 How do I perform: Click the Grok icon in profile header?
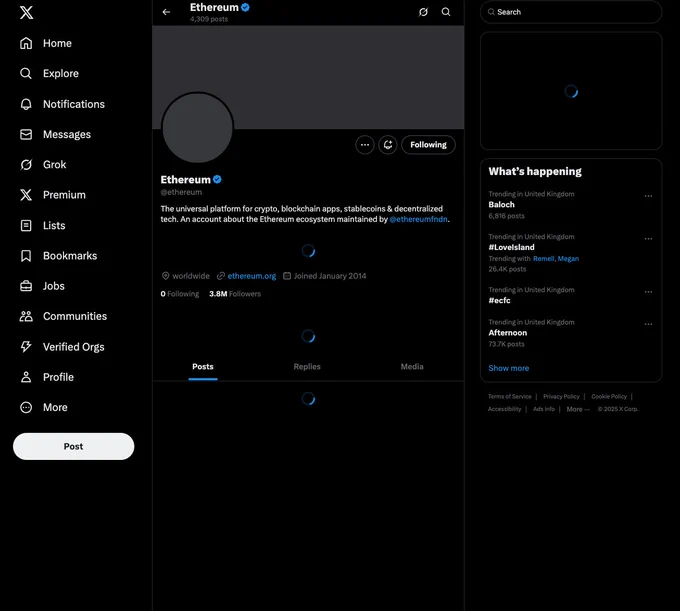(x=423, y=12)
